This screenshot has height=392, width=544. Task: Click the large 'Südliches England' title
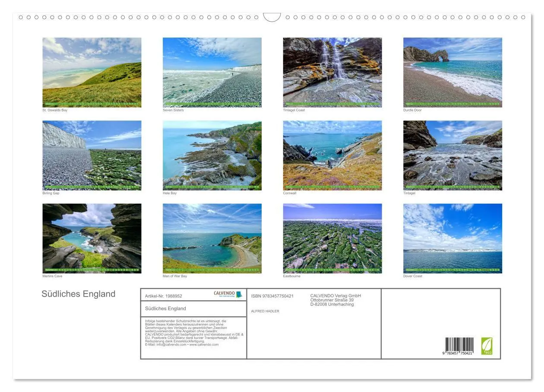click(79, 294)
